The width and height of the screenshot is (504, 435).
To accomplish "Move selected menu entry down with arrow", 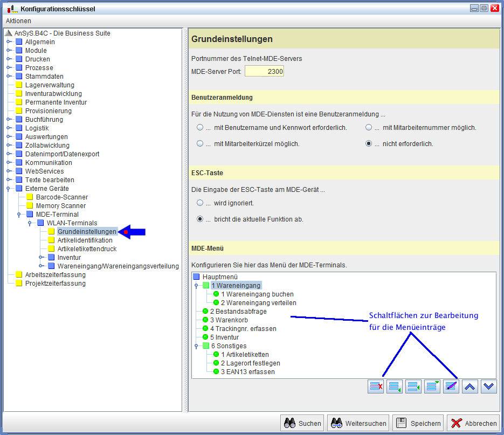I will pyautogui.click(x=488, y=386).
